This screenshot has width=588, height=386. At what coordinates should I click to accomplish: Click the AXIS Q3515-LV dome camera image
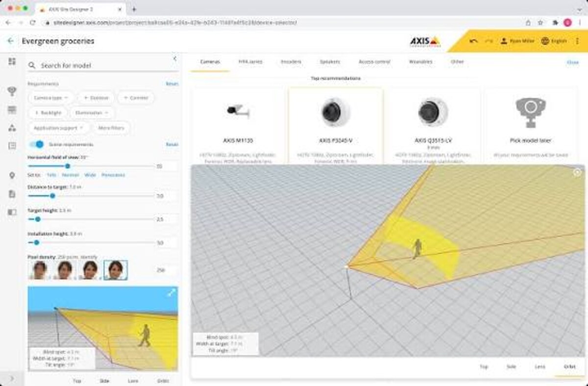[x=433, y=112]
